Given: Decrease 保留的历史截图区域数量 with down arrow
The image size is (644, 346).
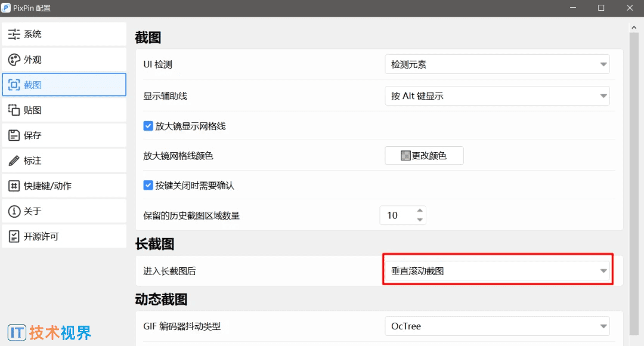Looking at the screenshot, I should (420, 220).
